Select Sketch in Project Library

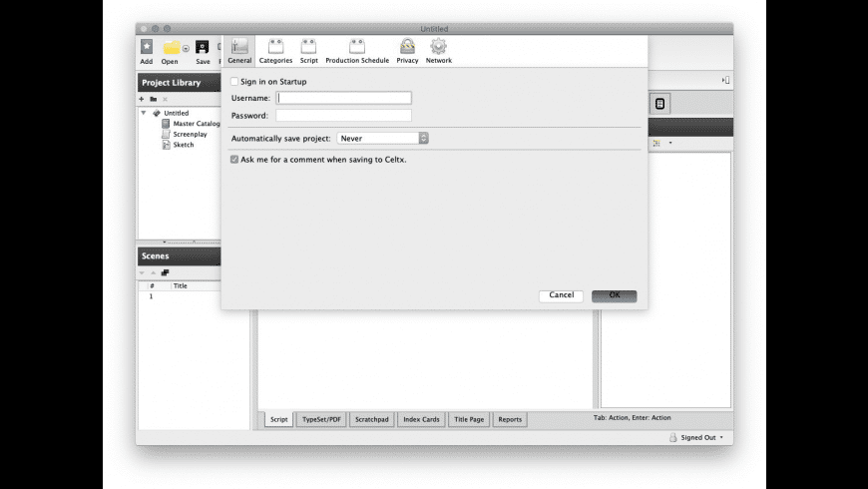(x=184, y=145)
